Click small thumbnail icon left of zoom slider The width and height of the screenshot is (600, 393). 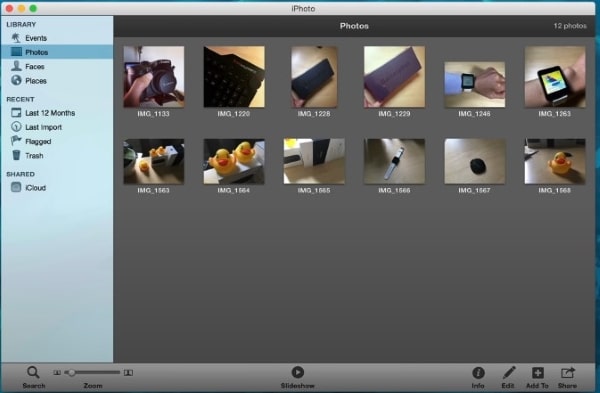(57, 372)
